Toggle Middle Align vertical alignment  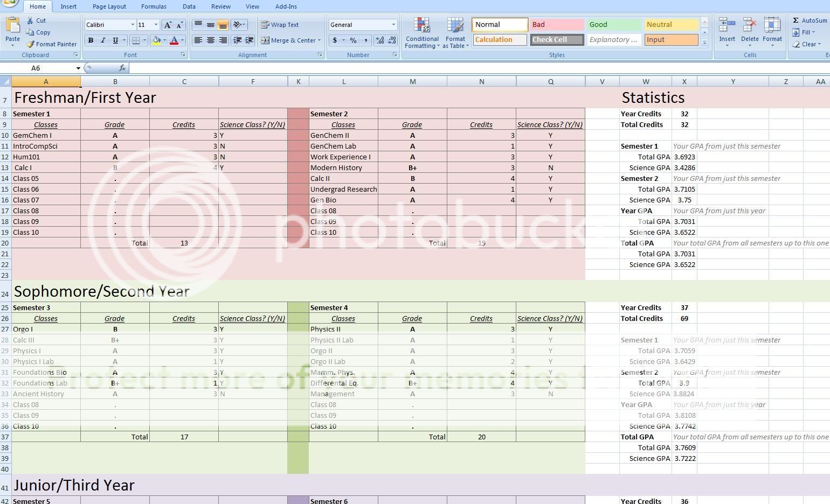(x=211, y=25)
